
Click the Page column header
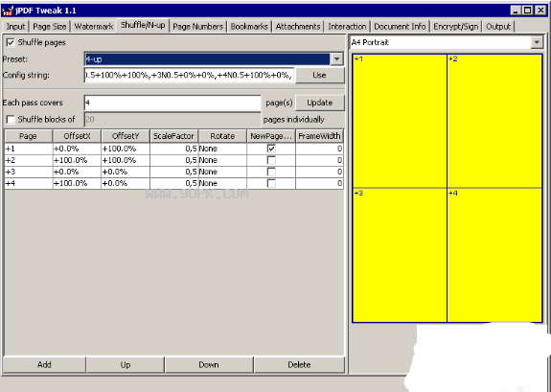pos(28,136)
